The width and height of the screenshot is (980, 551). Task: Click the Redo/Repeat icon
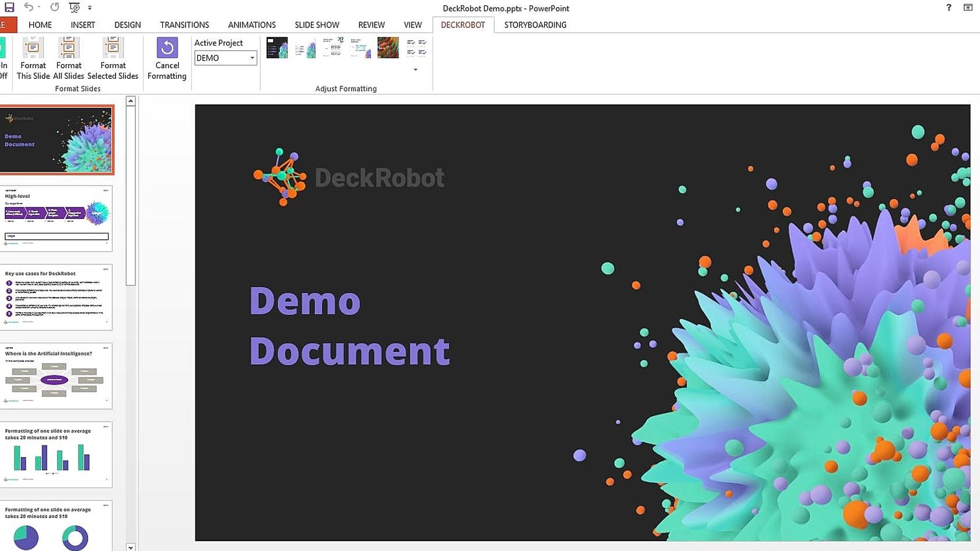point(54,7)
